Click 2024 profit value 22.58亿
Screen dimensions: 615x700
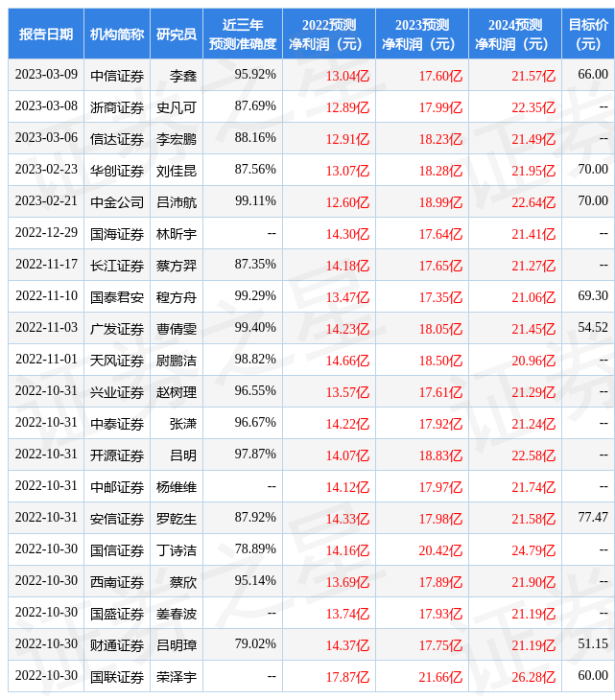[x=533, y=455]
